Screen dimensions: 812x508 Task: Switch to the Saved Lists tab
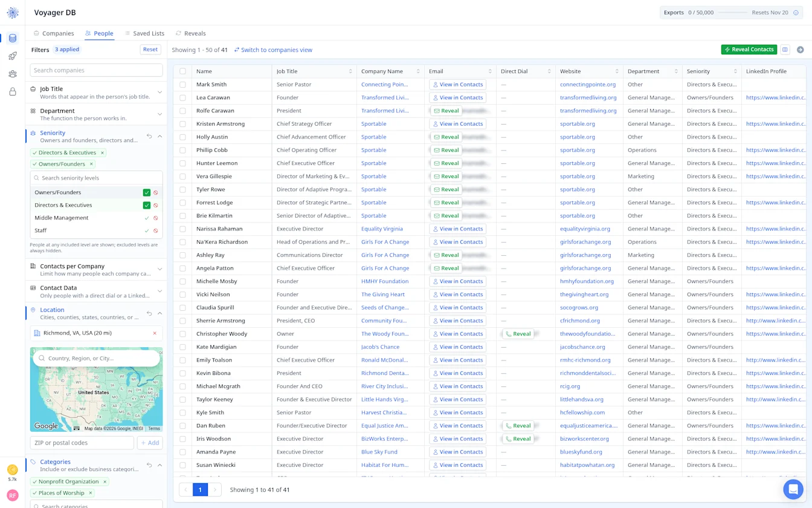tap(144, 33)
